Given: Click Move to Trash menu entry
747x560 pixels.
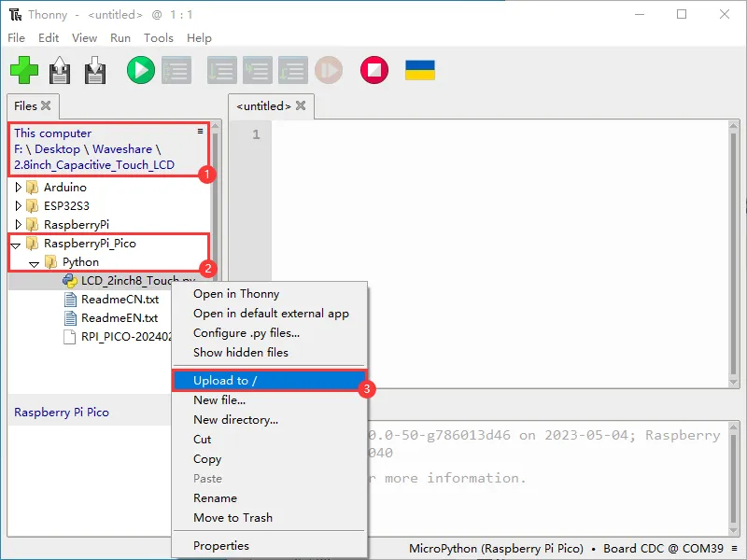Looking at the screenshot, I should (269, 518).
